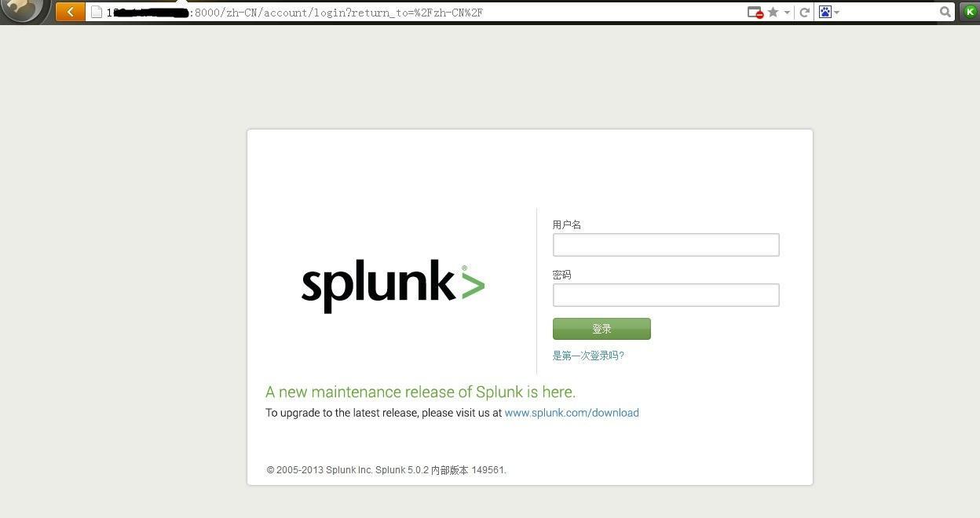Click the magnifier search icon
The width and height of the screenshot is (980, 518).
click(945, 12)
